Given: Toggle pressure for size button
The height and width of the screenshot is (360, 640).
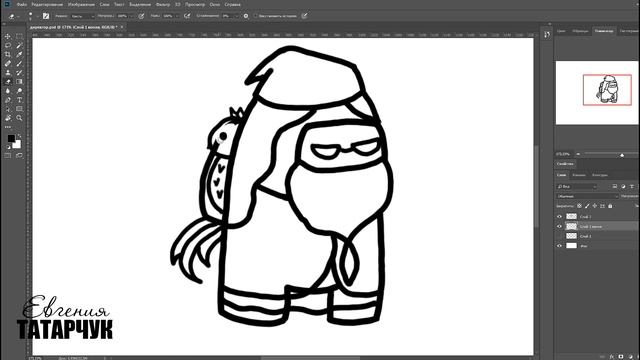Looking at the screenshot, I should coord(304,16).
